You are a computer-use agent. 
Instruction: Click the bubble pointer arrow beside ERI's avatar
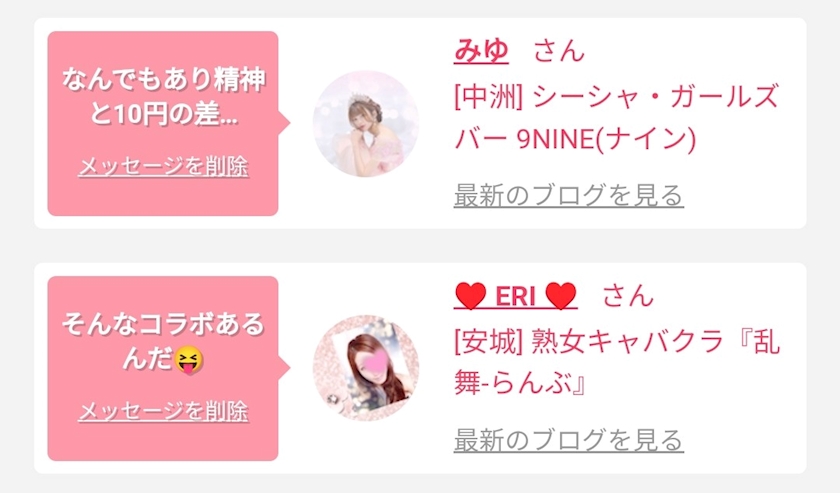(284, 368)
